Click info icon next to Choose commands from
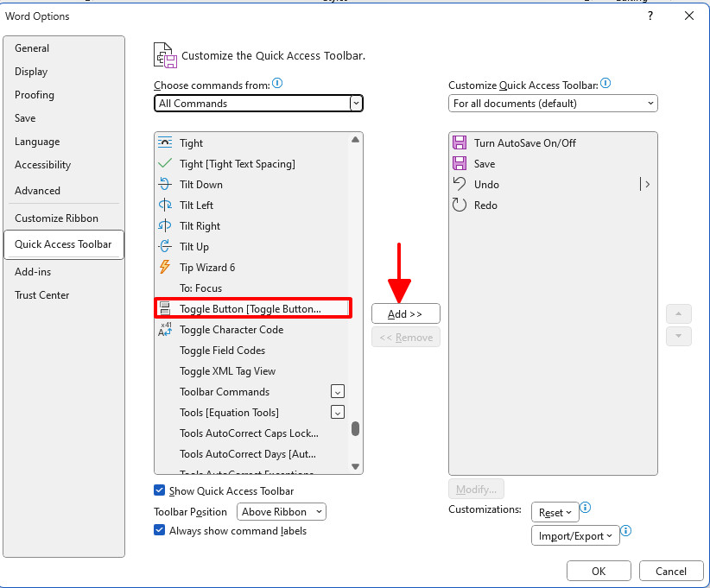Image resolution: width=710 pixels, height=588 pixels. pos(277,83)
